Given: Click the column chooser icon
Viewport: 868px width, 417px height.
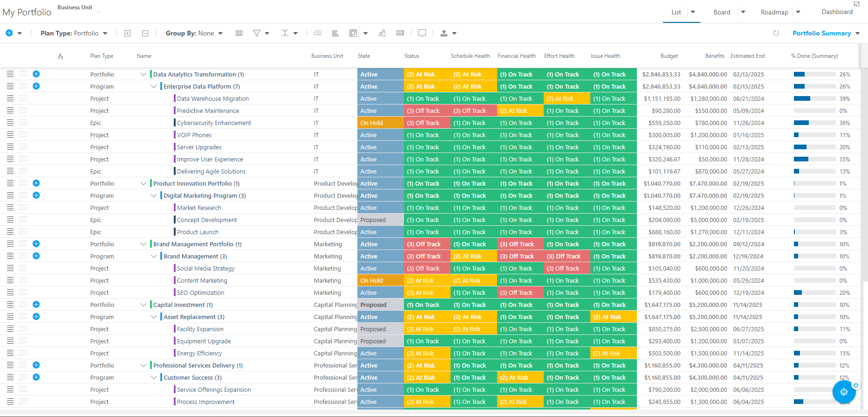Looking at the screenshot, I should [239, 33].
